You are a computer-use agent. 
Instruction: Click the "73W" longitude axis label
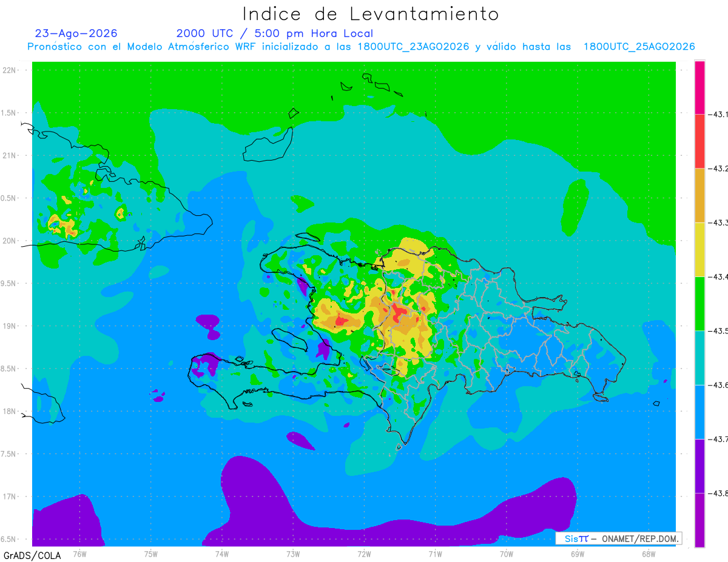(293, 554)
